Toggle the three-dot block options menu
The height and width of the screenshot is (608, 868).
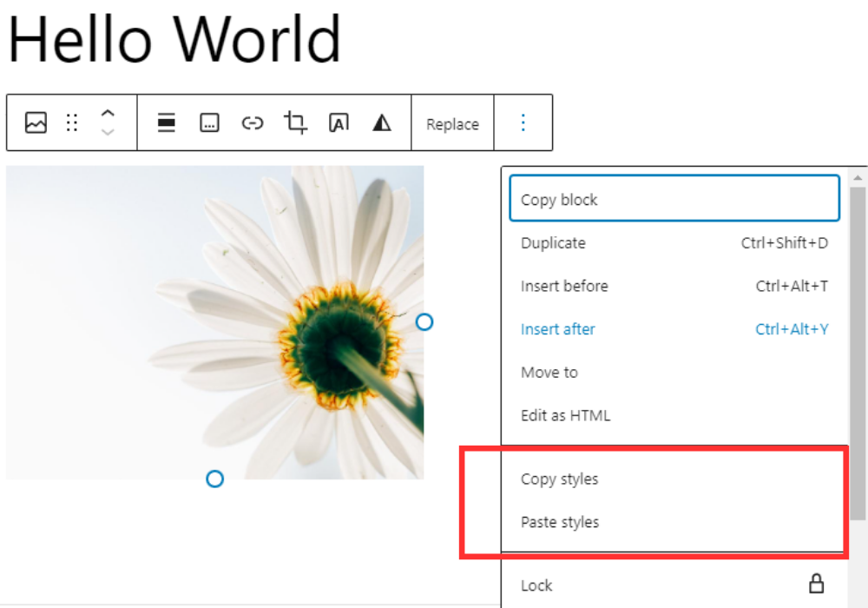(523, 122)
